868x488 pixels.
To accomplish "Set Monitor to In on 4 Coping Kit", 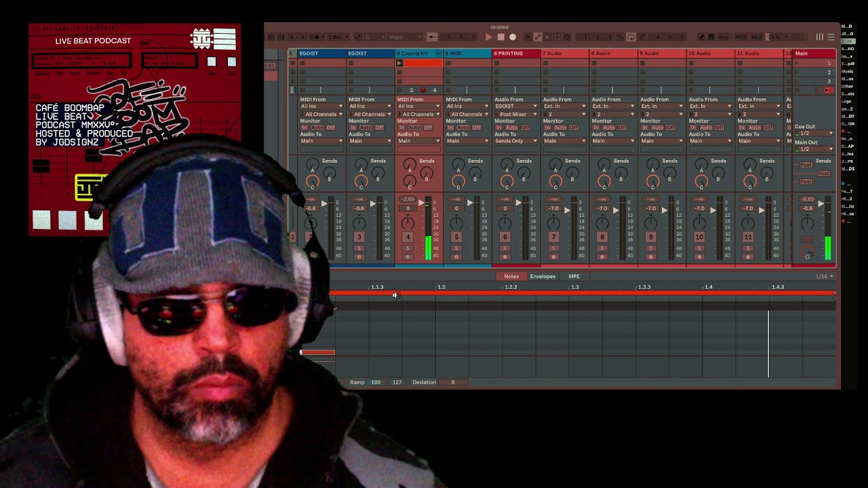I will point(402,127).
